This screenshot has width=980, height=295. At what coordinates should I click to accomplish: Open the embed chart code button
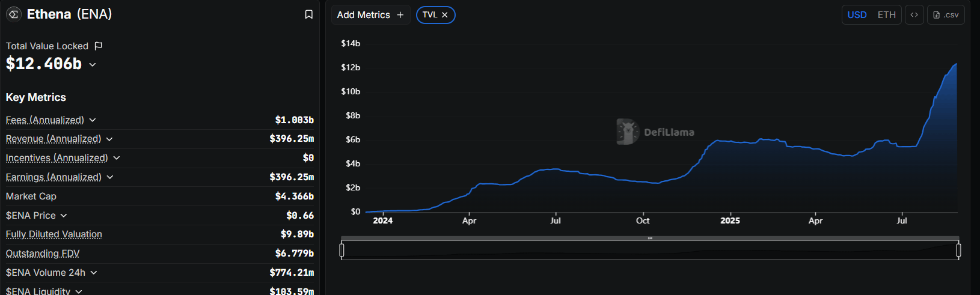pos(914,15)
